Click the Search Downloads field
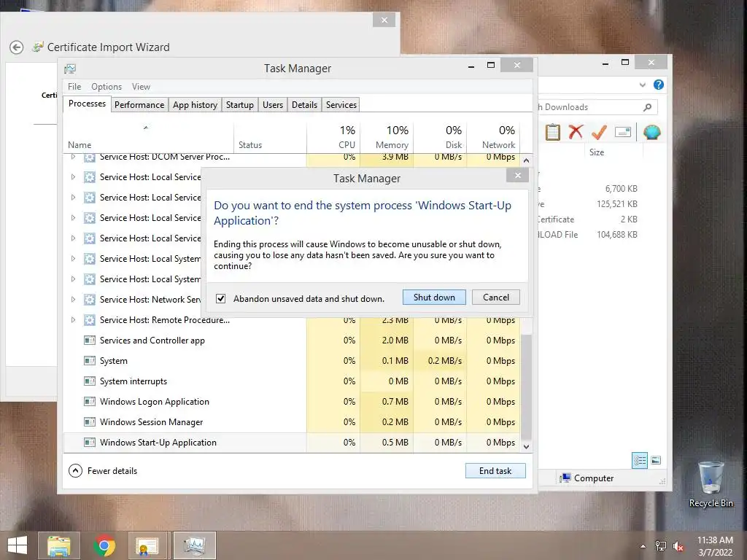747x560 pixels. pyautogui.click(x=598, y=107)
